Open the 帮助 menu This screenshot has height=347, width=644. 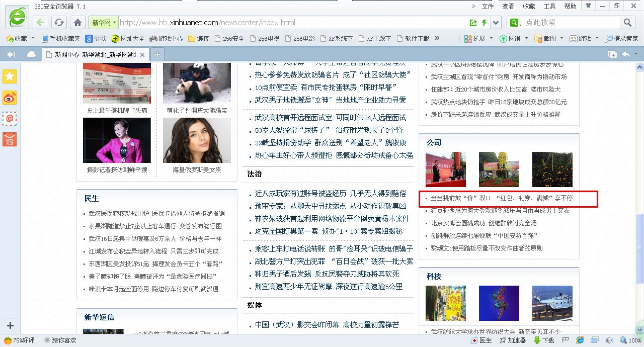(x=570, y=7)
